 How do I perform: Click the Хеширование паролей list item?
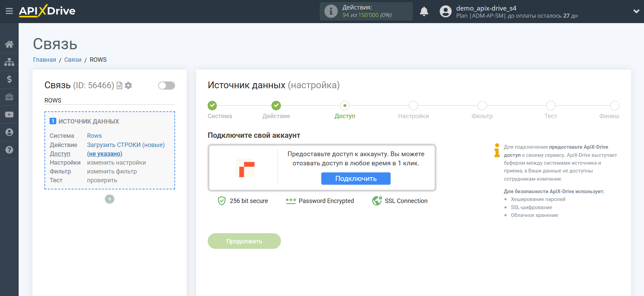538,199
